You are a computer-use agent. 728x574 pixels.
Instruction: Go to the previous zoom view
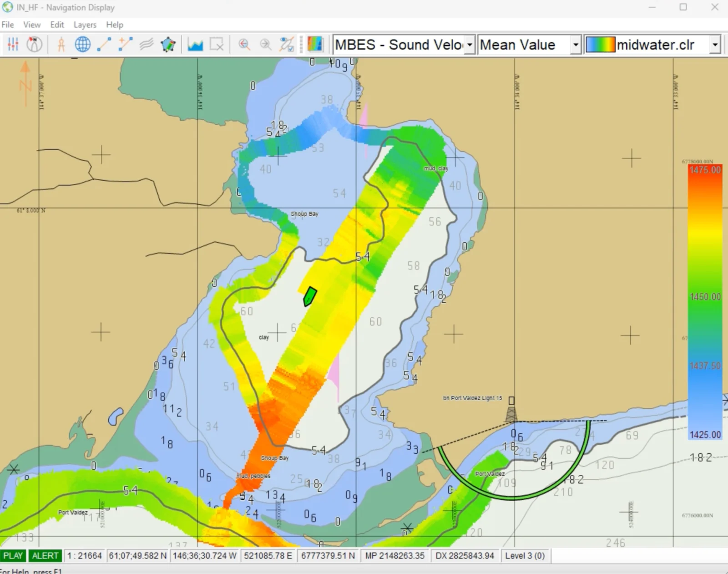tap(244, 45)
